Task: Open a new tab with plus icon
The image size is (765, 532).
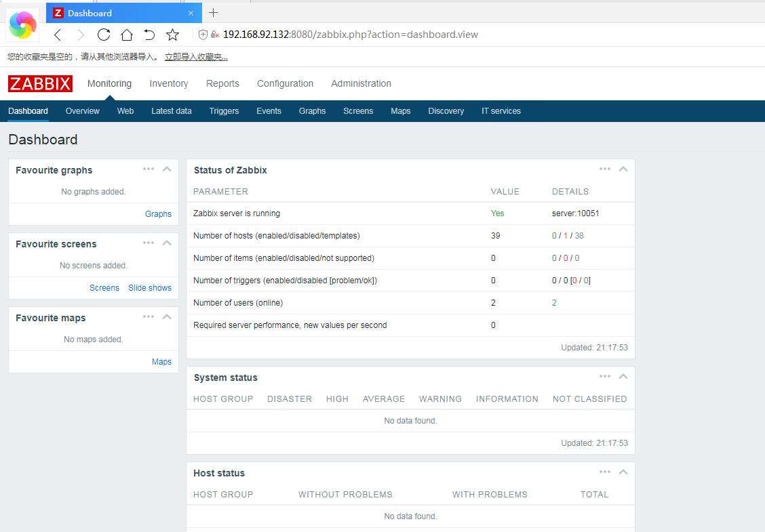Action: click(x=213, y=13)
